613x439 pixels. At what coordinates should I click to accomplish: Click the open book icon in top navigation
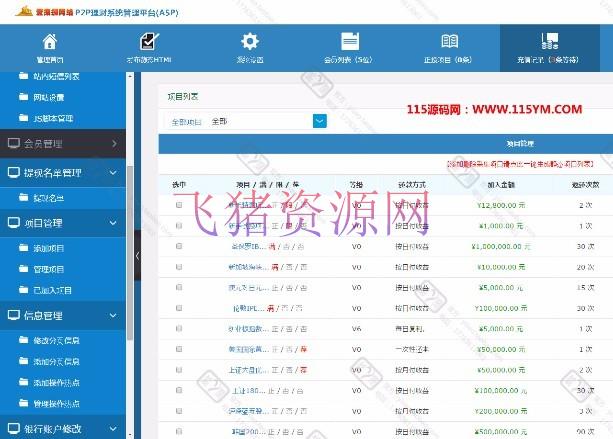click(x=450, y=42)
